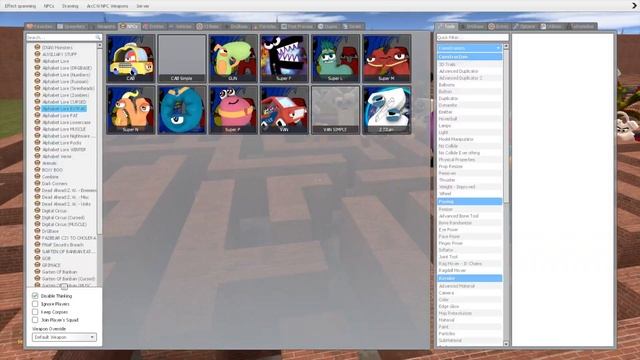640x360 pixels.
Task: Enable the Keep Corpses checkbox
Action: (x=35, y=312)
